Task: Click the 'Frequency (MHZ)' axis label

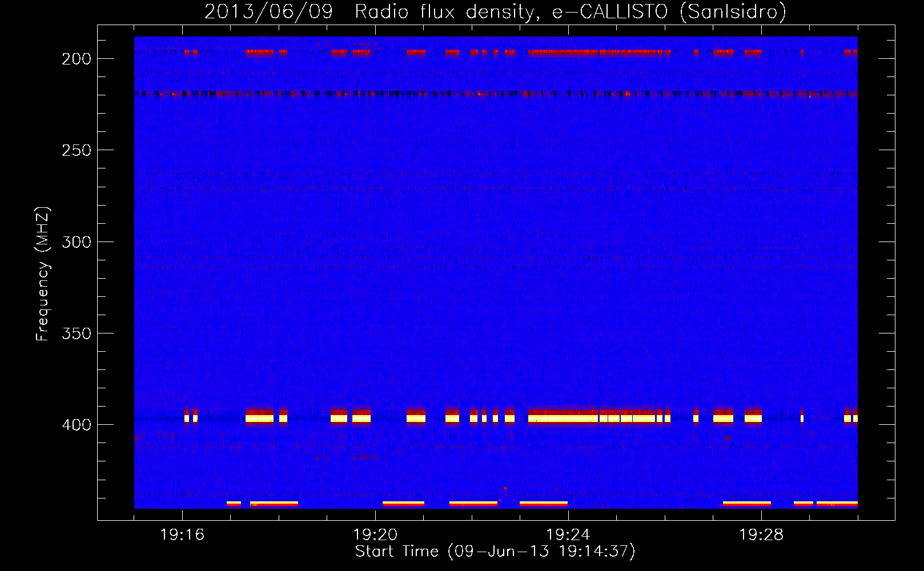Action: 43,274
